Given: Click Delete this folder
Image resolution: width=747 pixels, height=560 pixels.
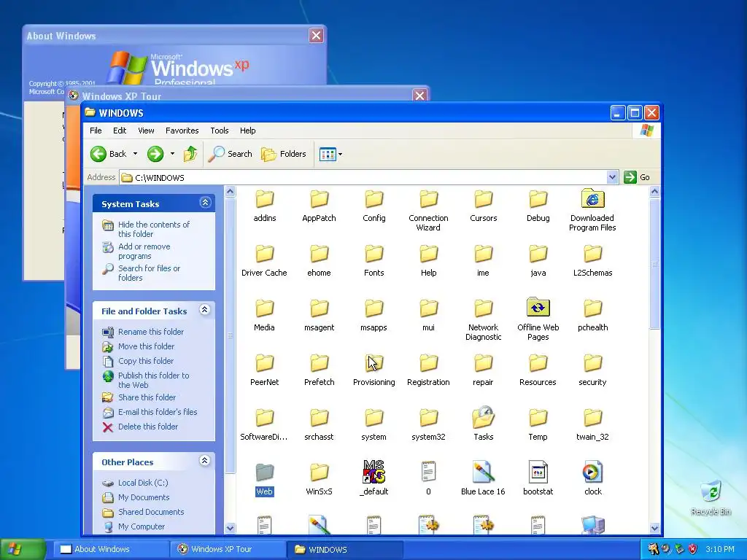Looking at the screenshot, I should pyautogui.click(x=147, y=427).
